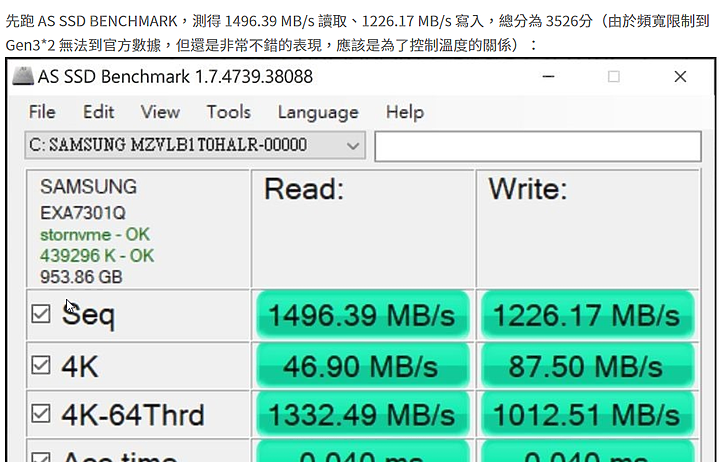The width and height of the screenshot is (720, 462).
Task: Select the 4K write result 87.50 MB/s
Action: pos(587,366)
